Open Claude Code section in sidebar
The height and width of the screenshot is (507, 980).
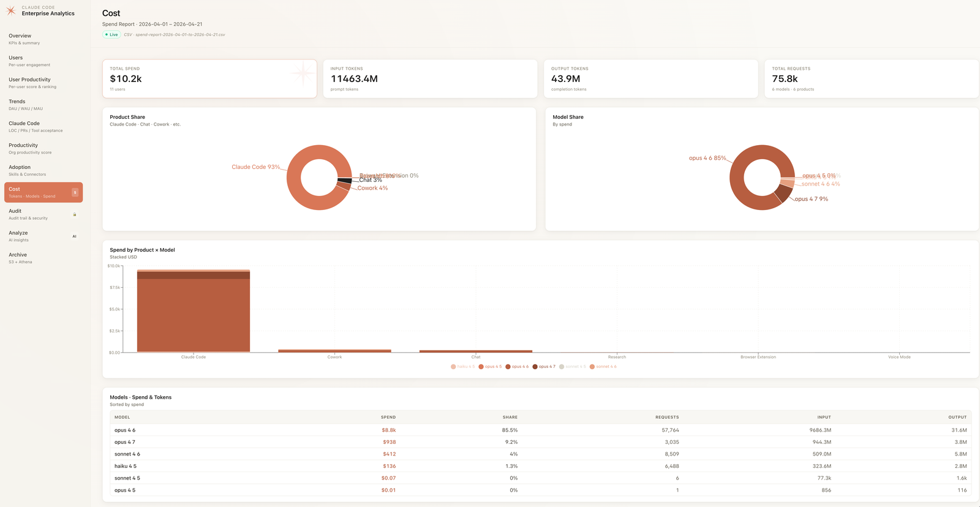(43, 127)
